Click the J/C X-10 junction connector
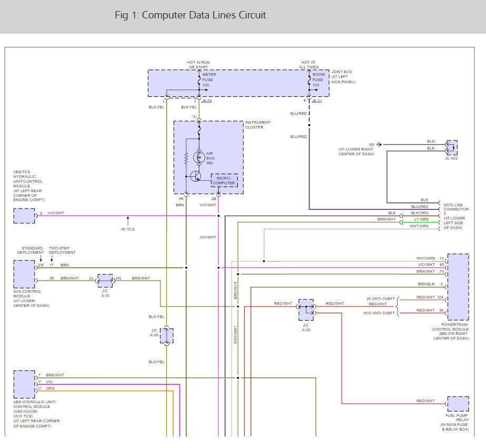The image size is (486, 448). coord(105,281)
